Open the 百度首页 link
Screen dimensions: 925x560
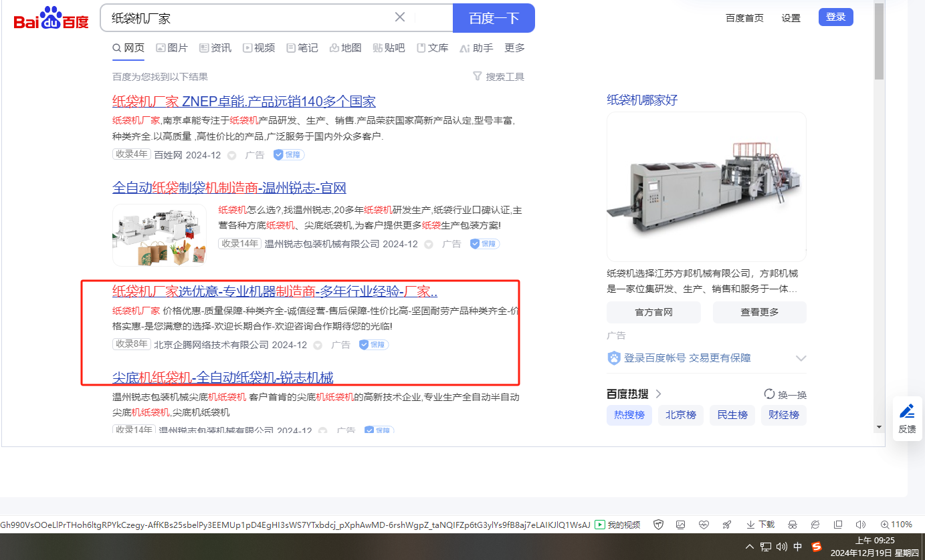pos(744,18)
